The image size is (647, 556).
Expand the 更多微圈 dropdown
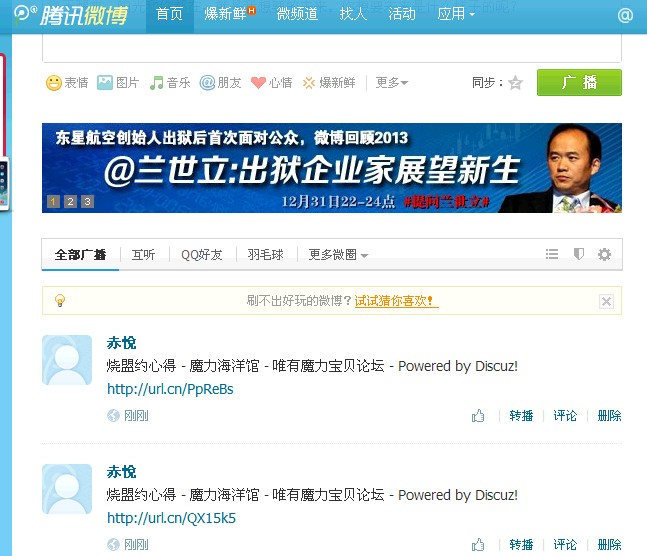pyautogui.click(x=338, y=255)
